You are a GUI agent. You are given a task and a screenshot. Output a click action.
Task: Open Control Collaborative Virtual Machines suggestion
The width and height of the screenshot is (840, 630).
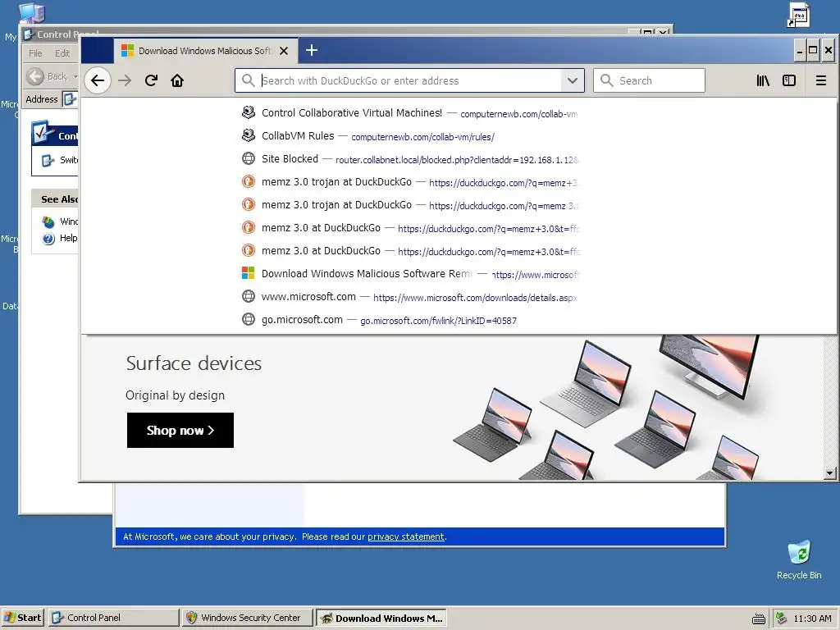tap(410, 113)
